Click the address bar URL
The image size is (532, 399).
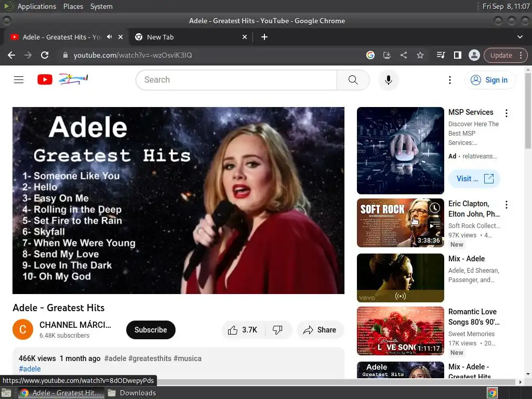[132, 55]
